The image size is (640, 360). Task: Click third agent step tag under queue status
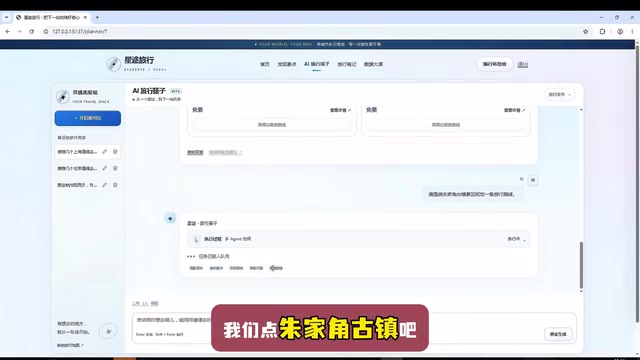(236, 268)
